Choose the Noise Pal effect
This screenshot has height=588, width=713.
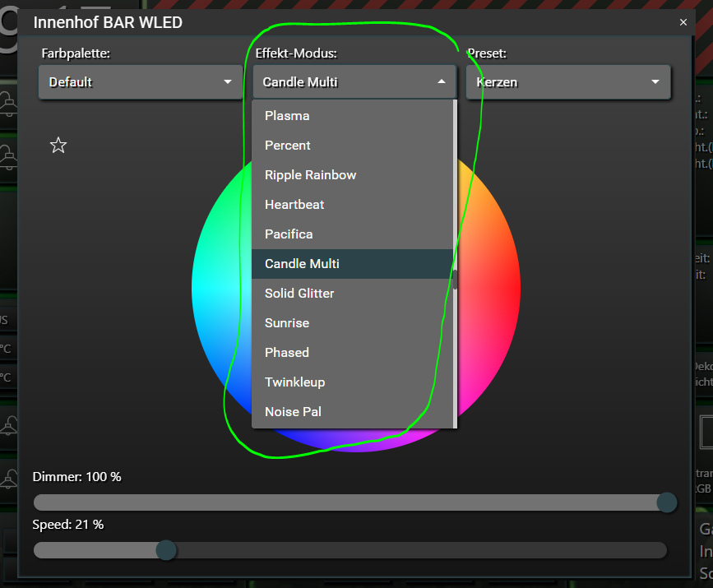[x=353, y=411]
